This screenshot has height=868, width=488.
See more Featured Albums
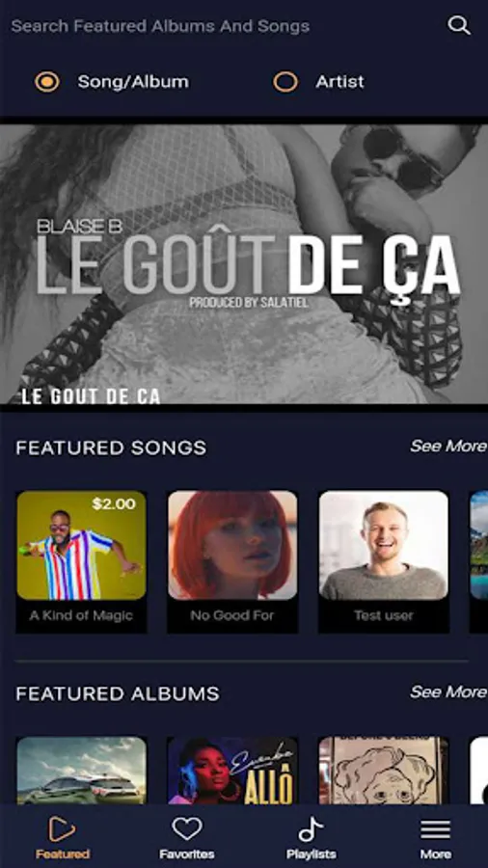point(448,692)
